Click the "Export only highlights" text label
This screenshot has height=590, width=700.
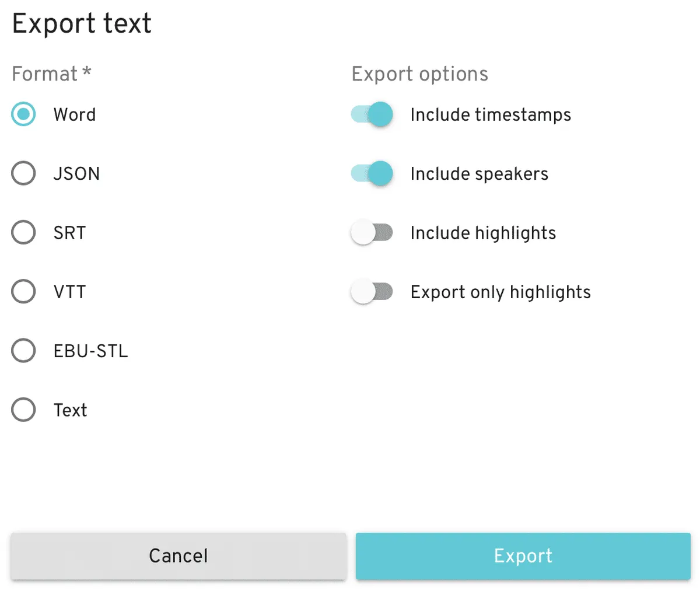[501, 292]
